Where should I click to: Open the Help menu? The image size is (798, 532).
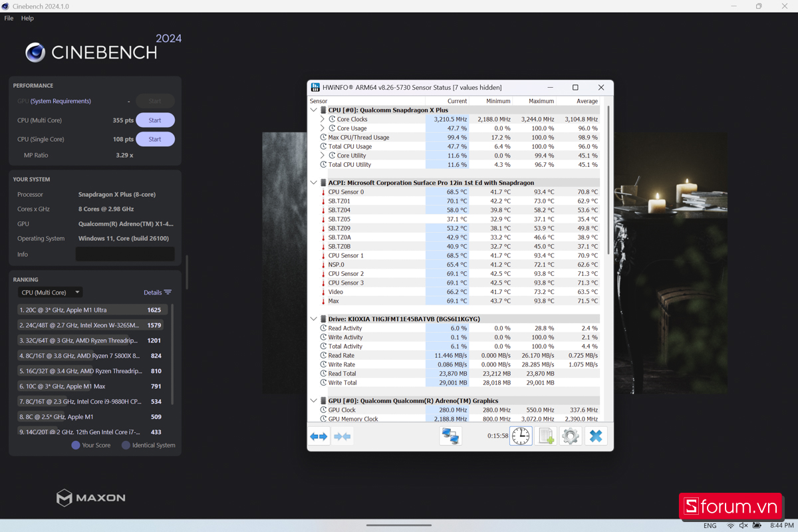27,19
